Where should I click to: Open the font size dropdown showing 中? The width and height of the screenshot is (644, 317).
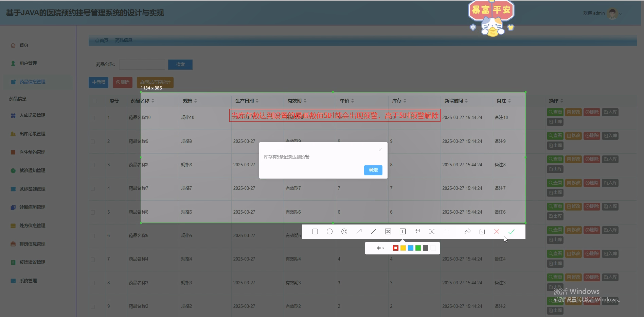380,248
